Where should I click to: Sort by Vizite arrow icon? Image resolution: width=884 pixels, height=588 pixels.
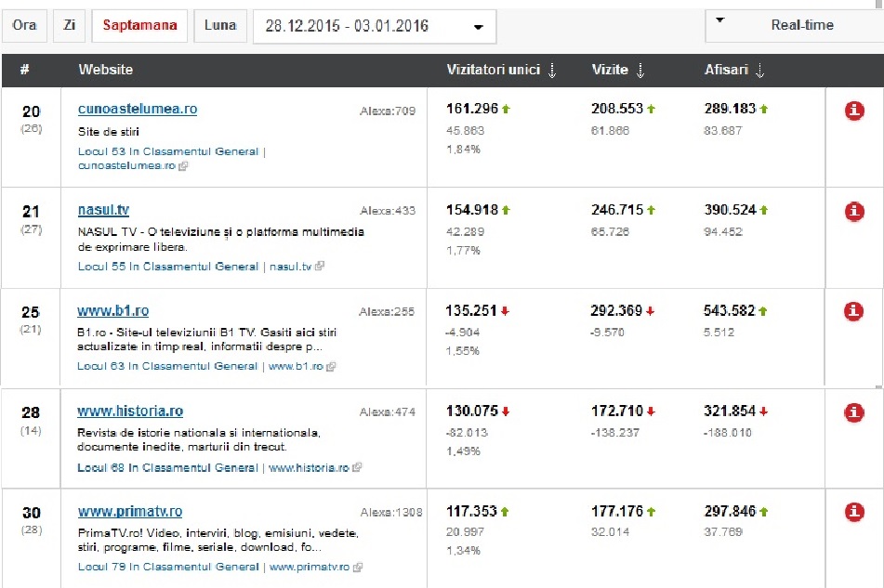pos(640,71)
